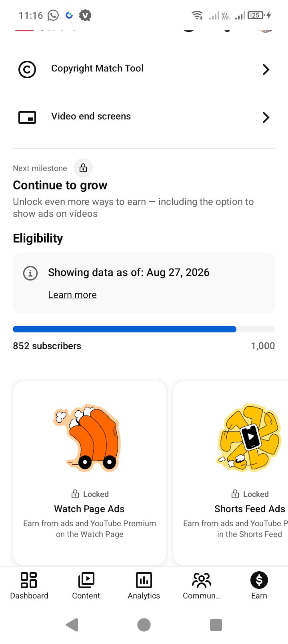
Task: Click the Learn more link
Action: click(72, 295)
